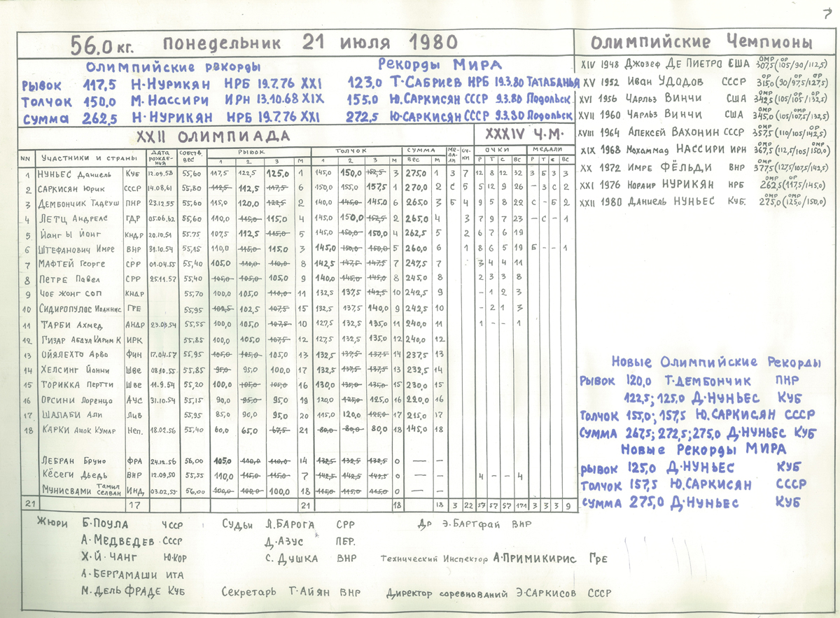Click the "Медали" column header
Screen dimensions: 840x618
[x=549, y=150]
